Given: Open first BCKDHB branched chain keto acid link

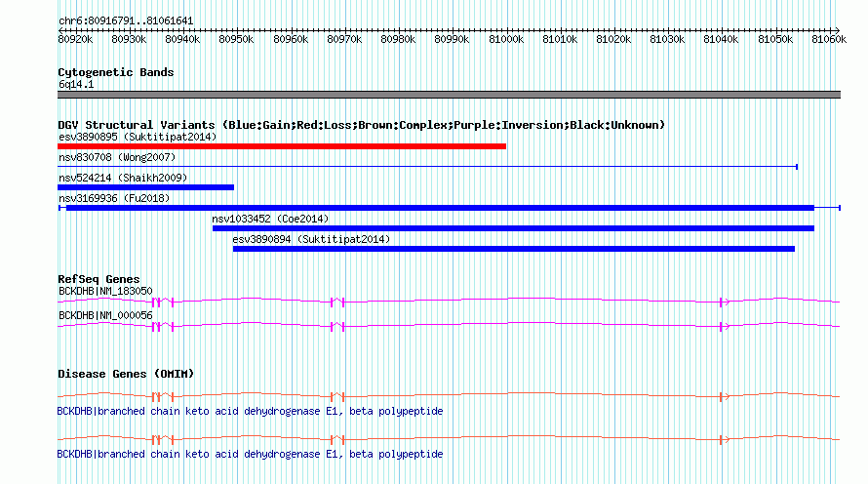Looking at the screenshot, I should coord(251,411).
